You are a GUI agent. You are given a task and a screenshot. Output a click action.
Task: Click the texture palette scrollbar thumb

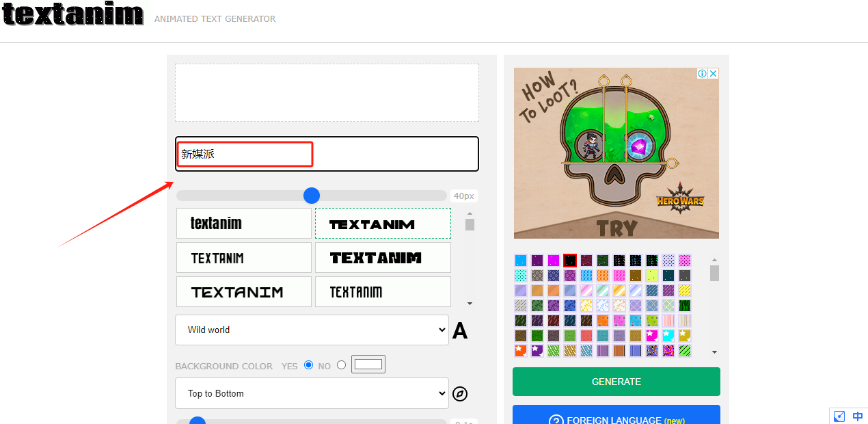(715, 273)
